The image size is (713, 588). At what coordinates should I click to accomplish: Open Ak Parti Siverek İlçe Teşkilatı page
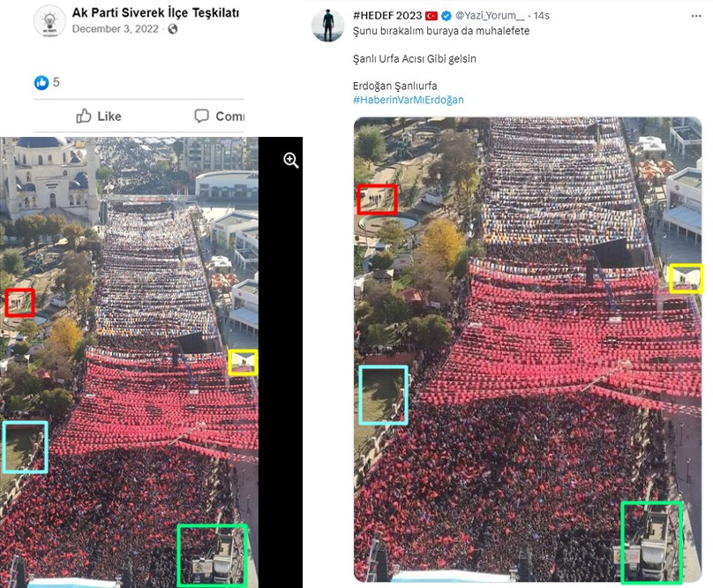[x=155, y=12]
